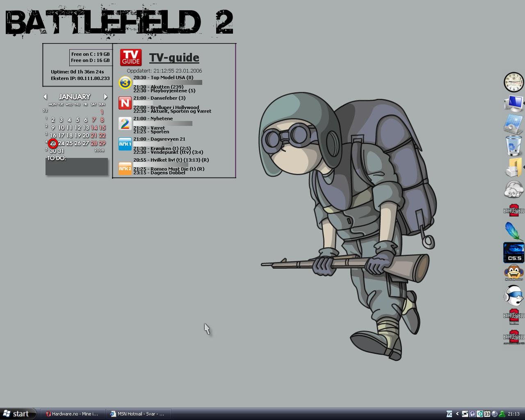Viewport: 525px width, 420px height.
Task: Switch to MSN Hotmail taskbar window
Action: [138, 414]
